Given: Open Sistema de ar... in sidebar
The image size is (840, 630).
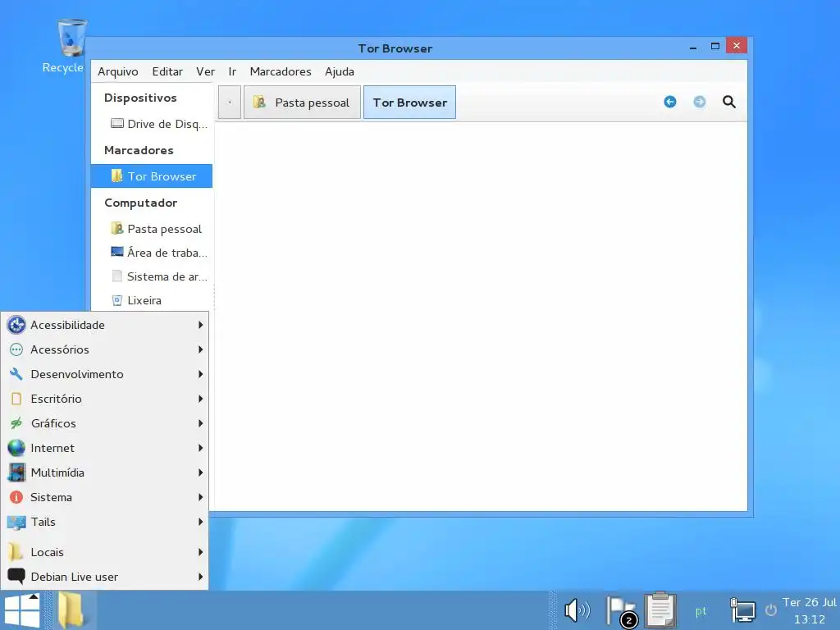Looking at the screenshot, I should click(x=152, y=276).
